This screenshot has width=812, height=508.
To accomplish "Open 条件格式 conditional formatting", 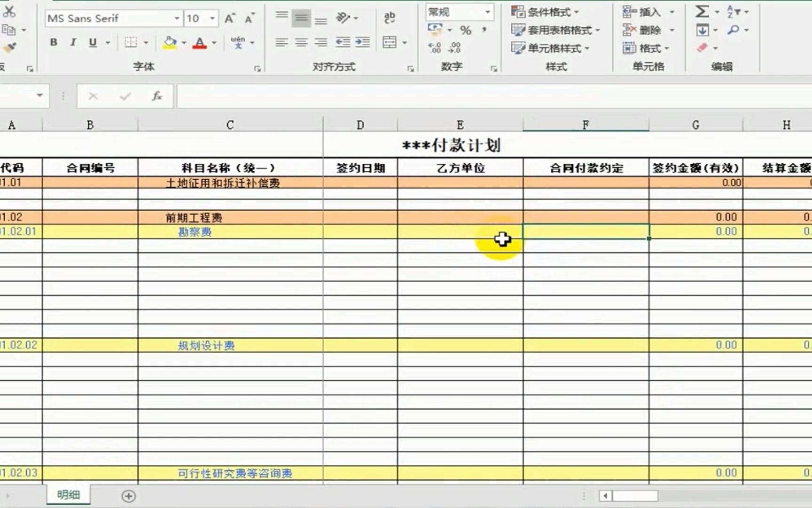I will [545, 12].
